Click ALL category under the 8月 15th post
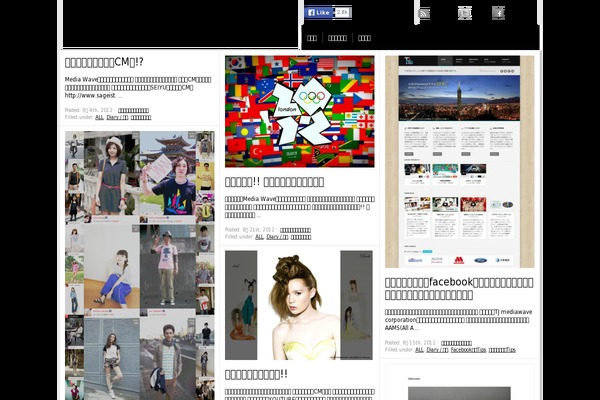Image resolution: width=600 pixels, height=400 pixels. 419,350
